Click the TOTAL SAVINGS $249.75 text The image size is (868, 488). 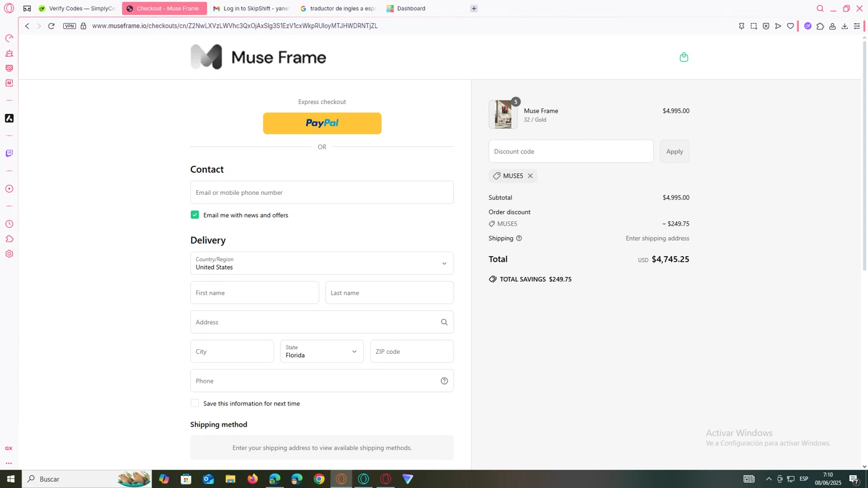pos(535,279)
